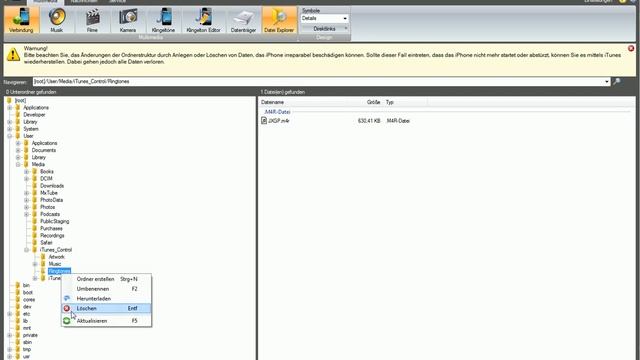Click the cores folder icon

click(x=18, y=300)
